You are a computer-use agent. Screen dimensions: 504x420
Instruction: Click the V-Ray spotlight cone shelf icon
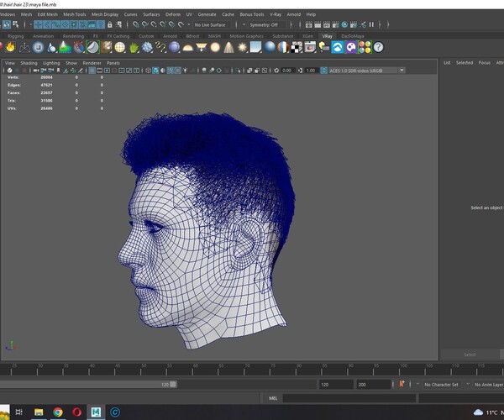228,47
